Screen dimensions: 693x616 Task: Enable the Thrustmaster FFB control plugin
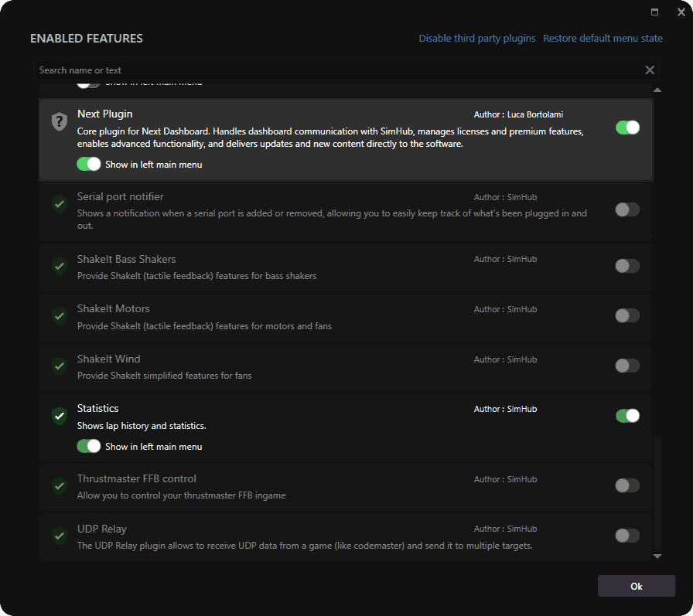tap(627, 485)
